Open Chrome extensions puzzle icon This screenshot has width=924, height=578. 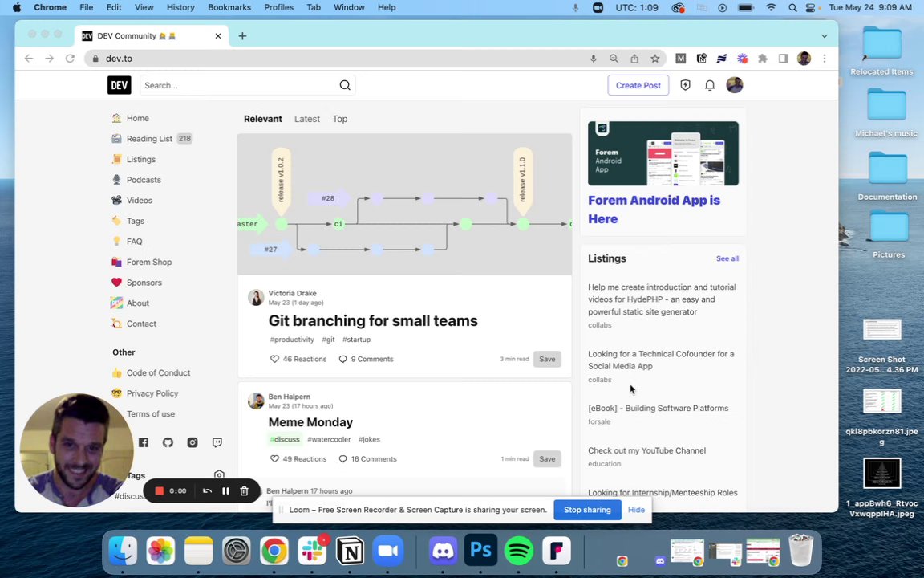[763, 59]
